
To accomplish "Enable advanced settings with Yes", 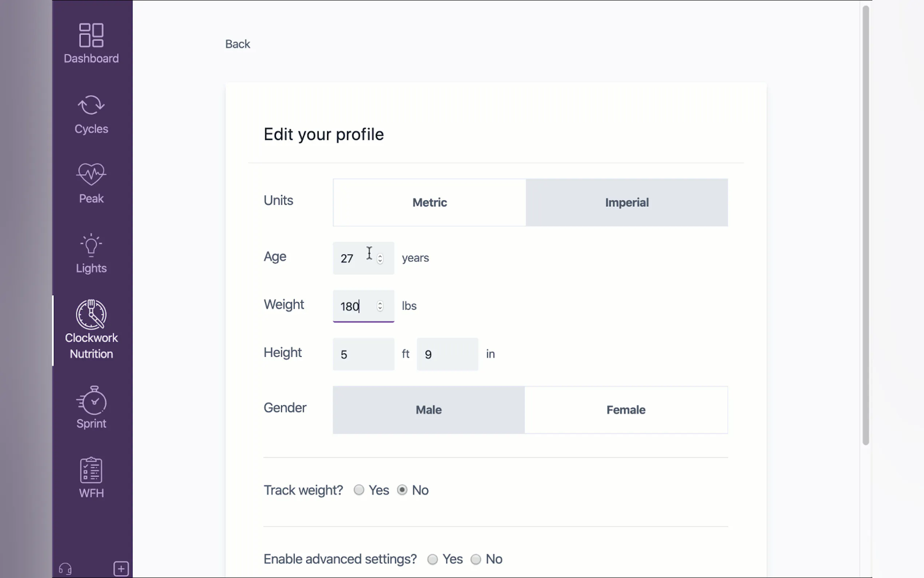I will click(433, 559).
